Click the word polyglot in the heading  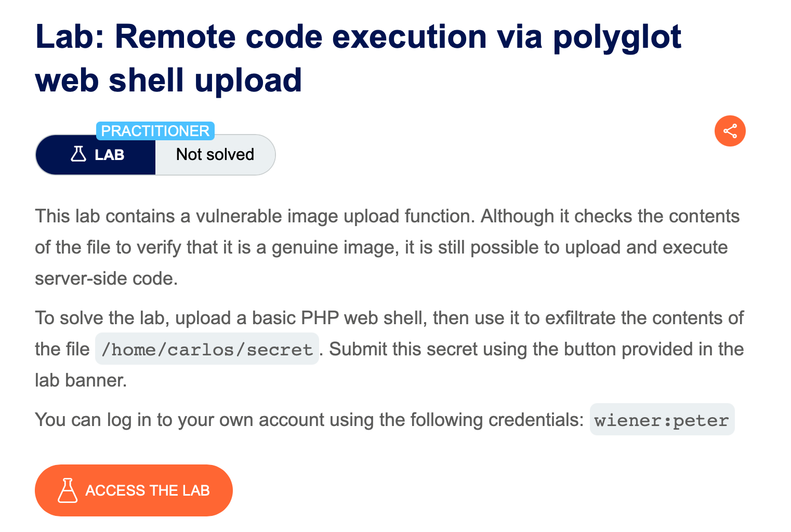(x=616, y=37)
